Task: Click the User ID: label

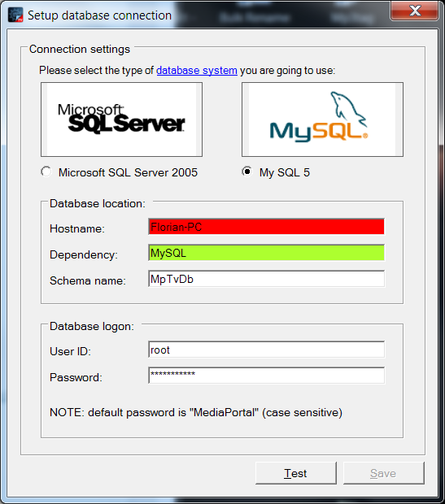Action: [70, 351]
